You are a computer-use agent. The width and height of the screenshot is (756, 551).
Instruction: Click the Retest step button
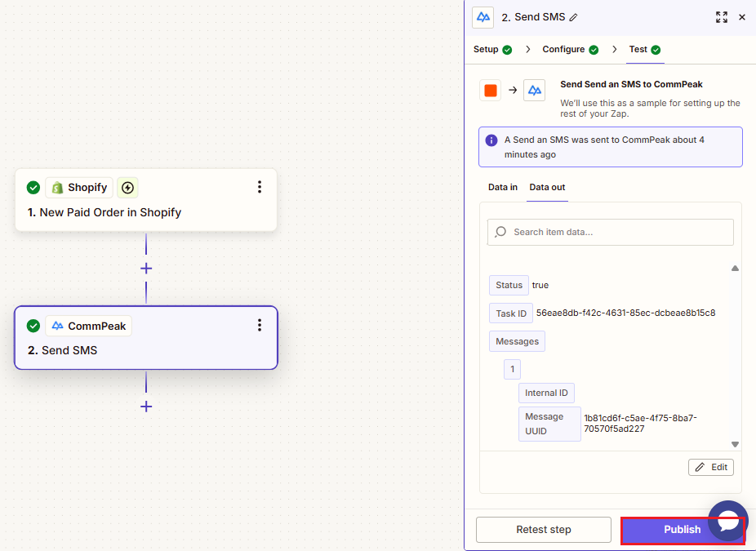point(544,529)
